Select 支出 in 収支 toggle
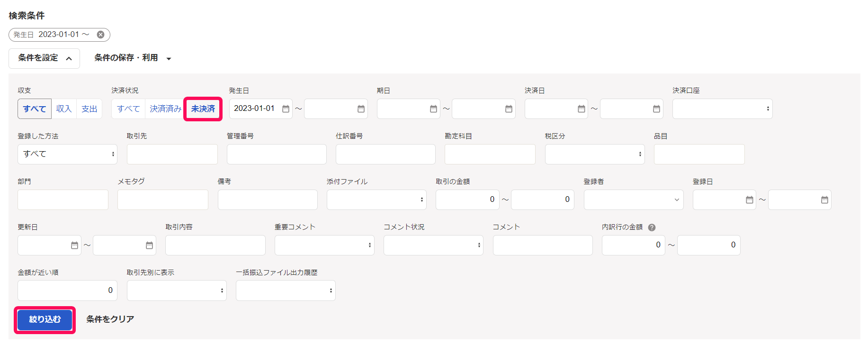Screen dimensions: 868x345 tap(89, 109)
